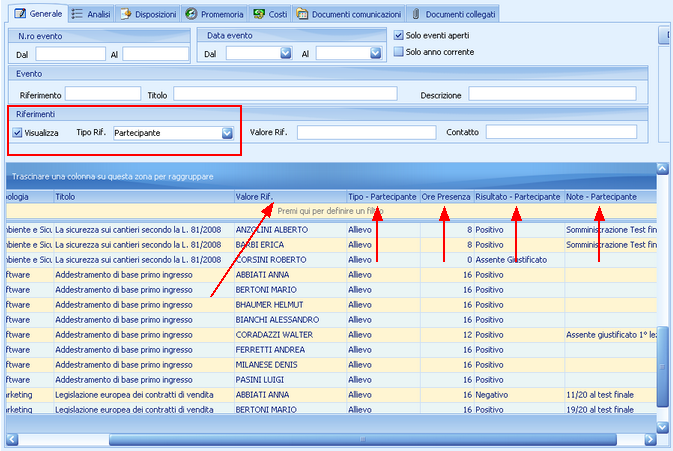Collapse the grid panel with the top-right arrow
Screen dimensions: 673x451
[x=661, y=170]
